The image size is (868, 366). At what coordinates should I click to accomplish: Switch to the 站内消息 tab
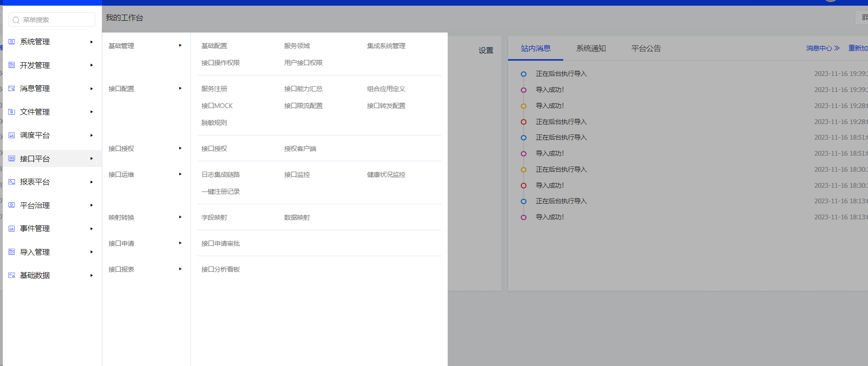pos(535,48)
